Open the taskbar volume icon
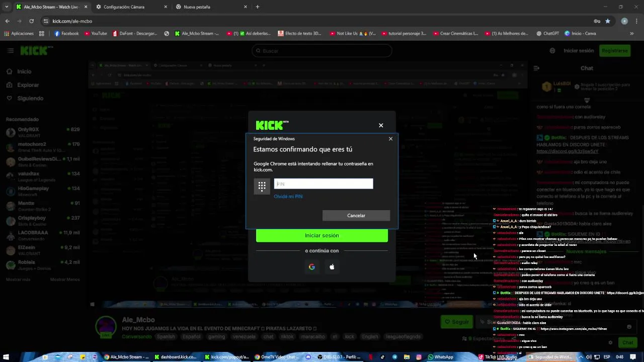The width and height of the screenshot is (644, 362). tap(589, 357)
